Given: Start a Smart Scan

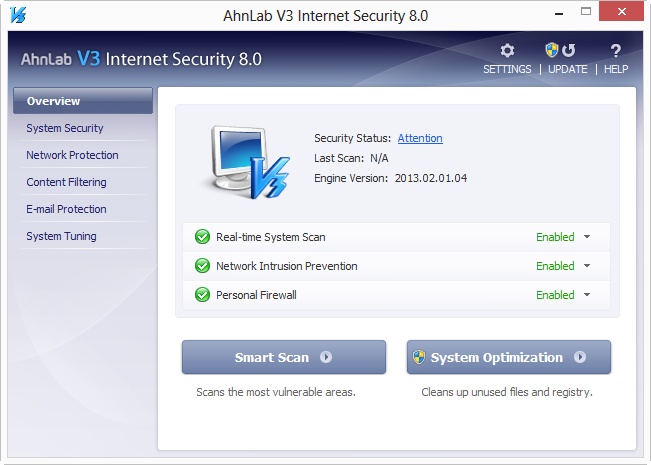Looking at the screenshot, I should tap(283, 357).
